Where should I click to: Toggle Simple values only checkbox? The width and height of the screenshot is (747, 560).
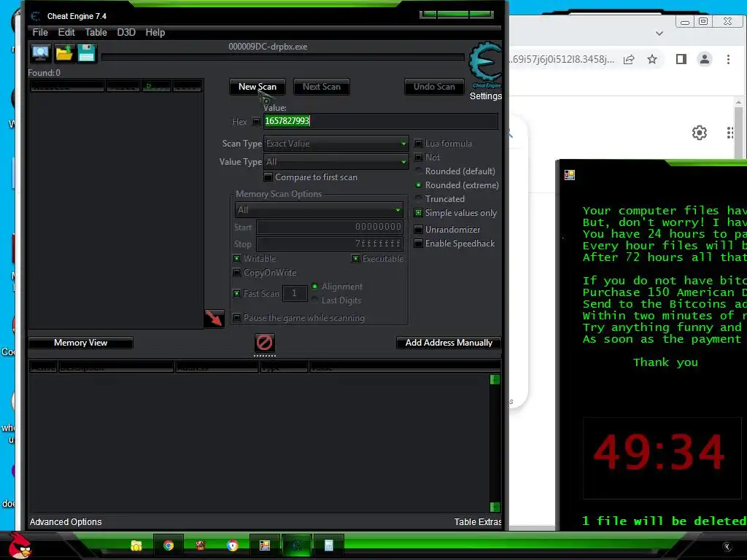pos(418,213)
